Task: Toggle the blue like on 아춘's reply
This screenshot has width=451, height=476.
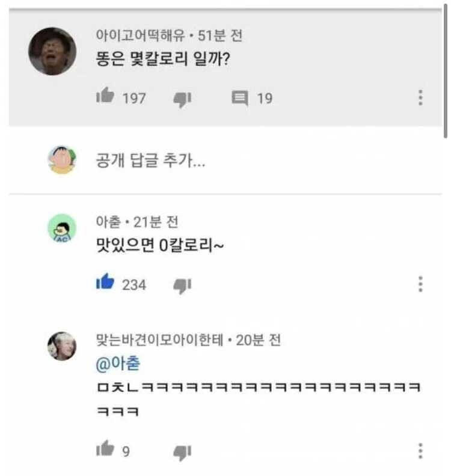Action: (105, 283)
